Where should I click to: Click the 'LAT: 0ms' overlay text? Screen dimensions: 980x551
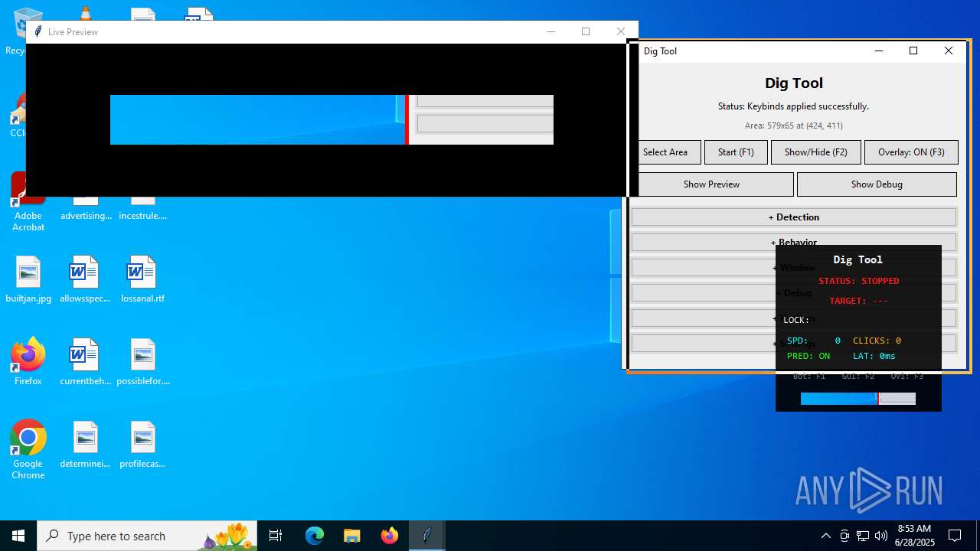(x=874, y=356)
